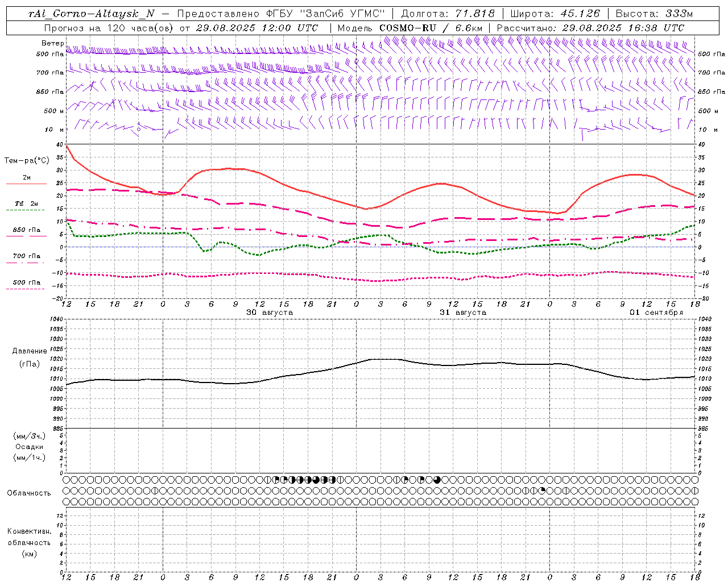The image size is (728, 582).
Task: Click the '(мм/1ч.)' precipitation unit label
Action: coord(30,458)
